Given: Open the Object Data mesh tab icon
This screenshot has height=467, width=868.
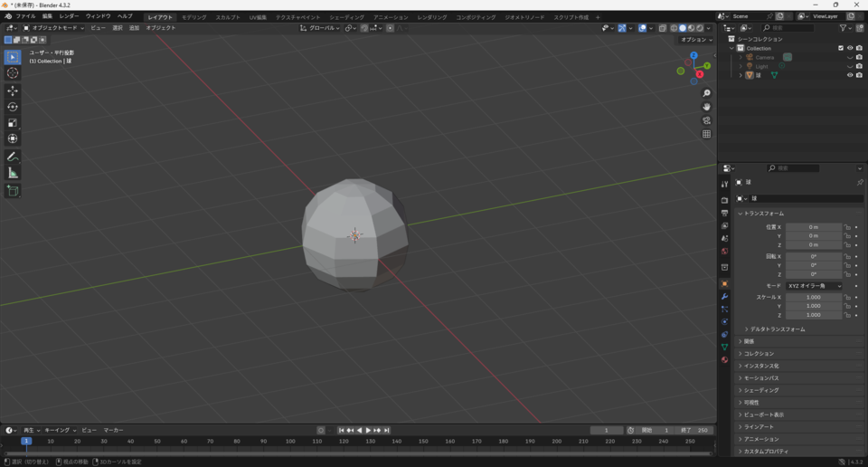Looking at the screenshot, I should [x=724, y=348].
